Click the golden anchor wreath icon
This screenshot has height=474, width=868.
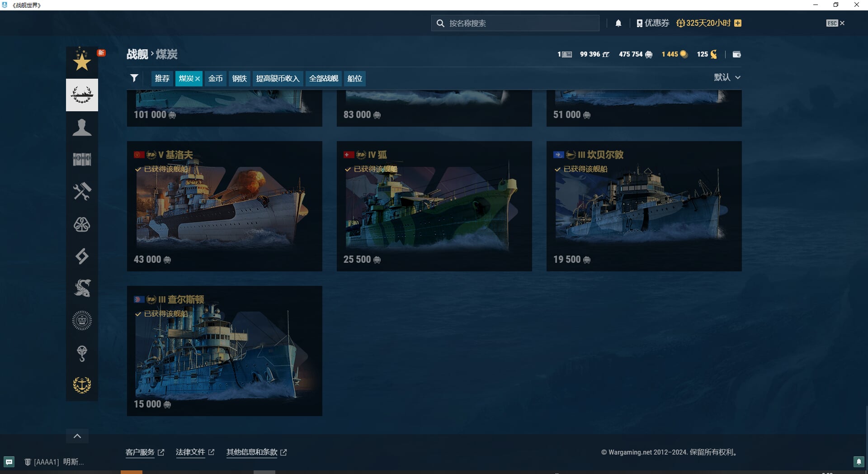(x=82, y=385)
